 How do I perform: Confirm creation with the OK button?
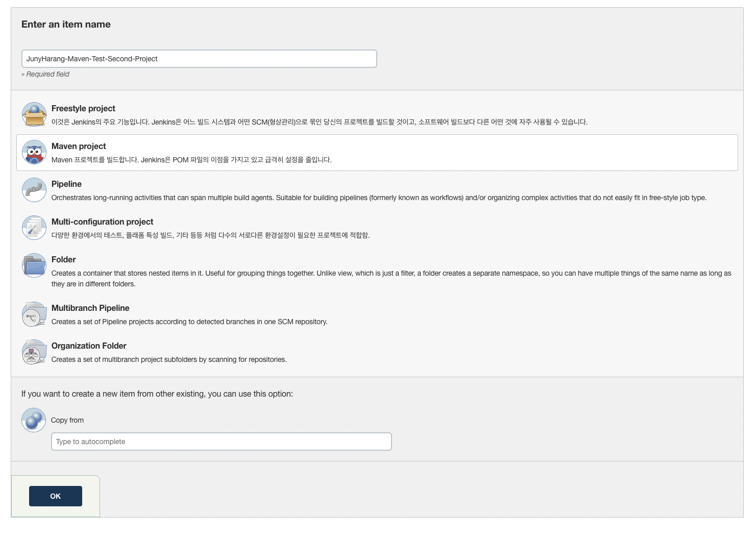point(56,496)
